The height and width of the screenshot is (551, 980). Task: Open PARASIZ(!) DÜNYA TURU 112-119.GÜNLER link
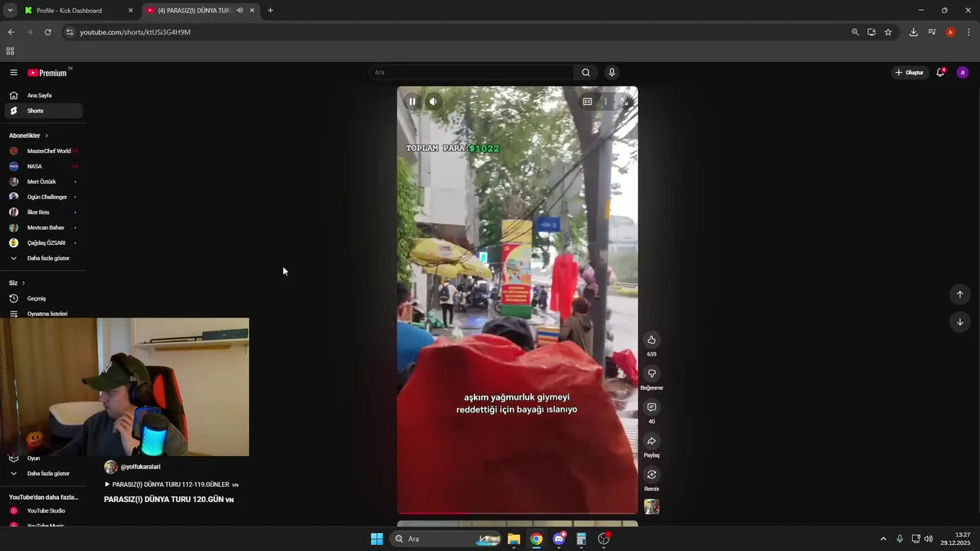pos(171,484)
